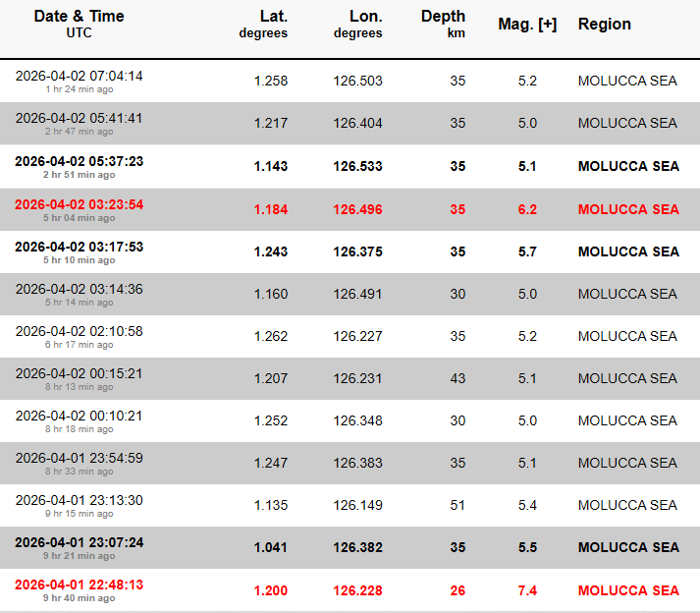Select the magnitude 5.5 value
Screen dimensions: 700x613
[x=527, y=548]
